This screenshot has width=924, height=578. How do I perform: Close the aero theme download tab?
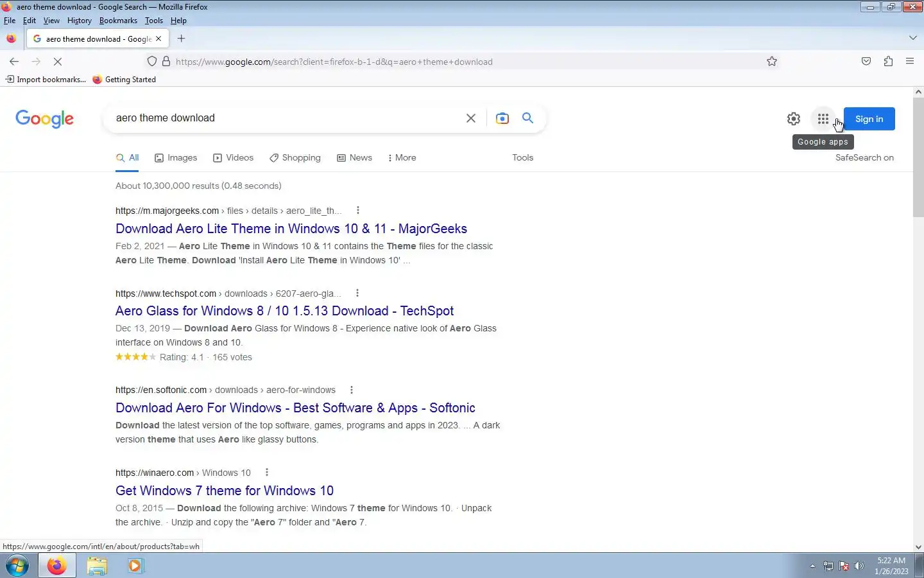[x=158, y=39]
